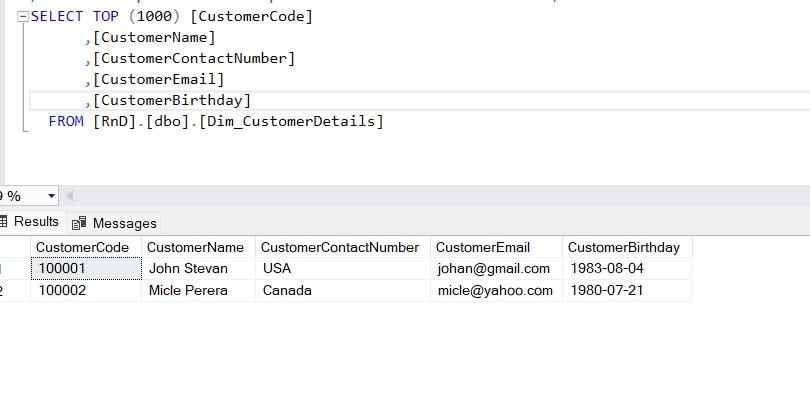Place cursor on [CustomerEmail] in query
Screen dimensions: 810x412
pos(159,80)
